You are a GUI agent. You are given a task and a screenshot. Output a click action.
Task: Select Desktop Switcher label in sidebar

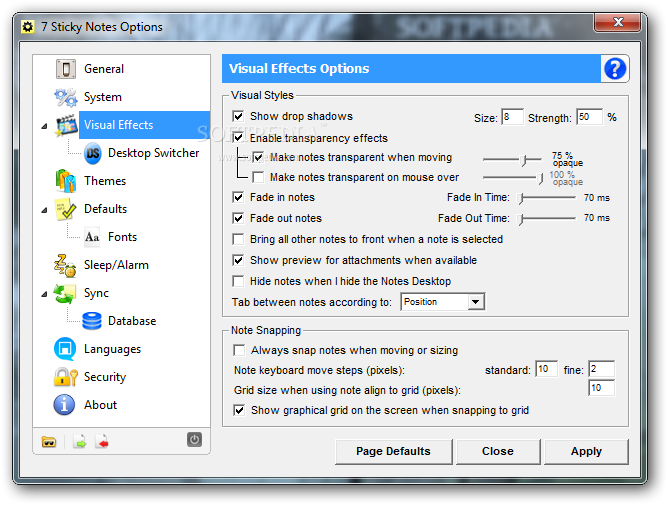coord(153,153)
